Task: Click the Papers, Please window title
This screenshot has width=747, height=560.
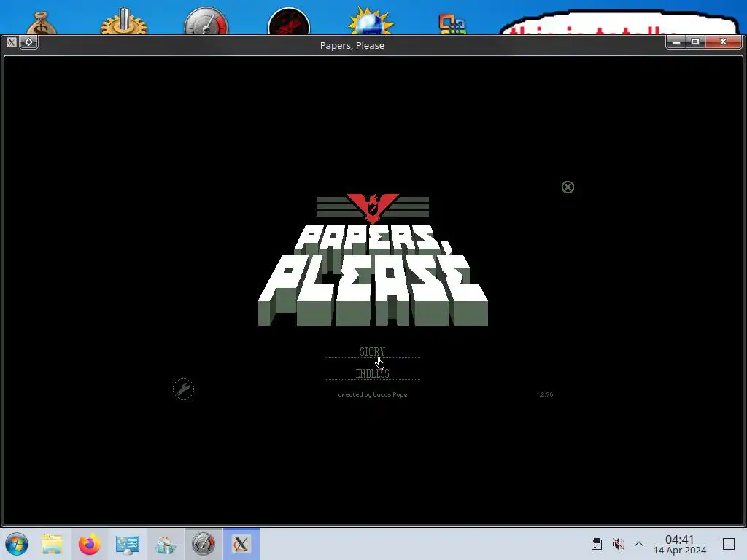Action: (352, 45)
